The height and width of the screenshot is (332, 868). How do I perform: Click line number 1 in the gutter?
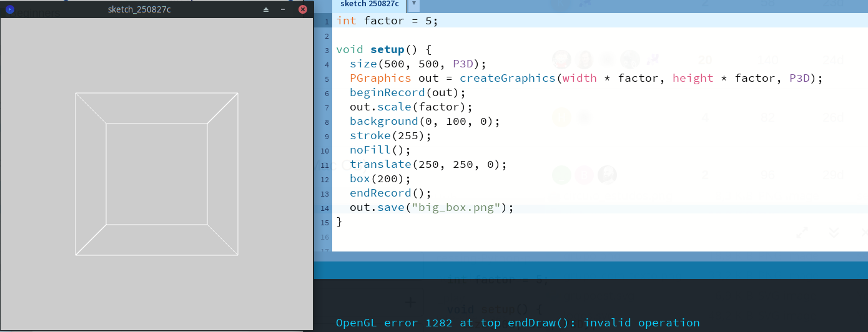point(327,22)
